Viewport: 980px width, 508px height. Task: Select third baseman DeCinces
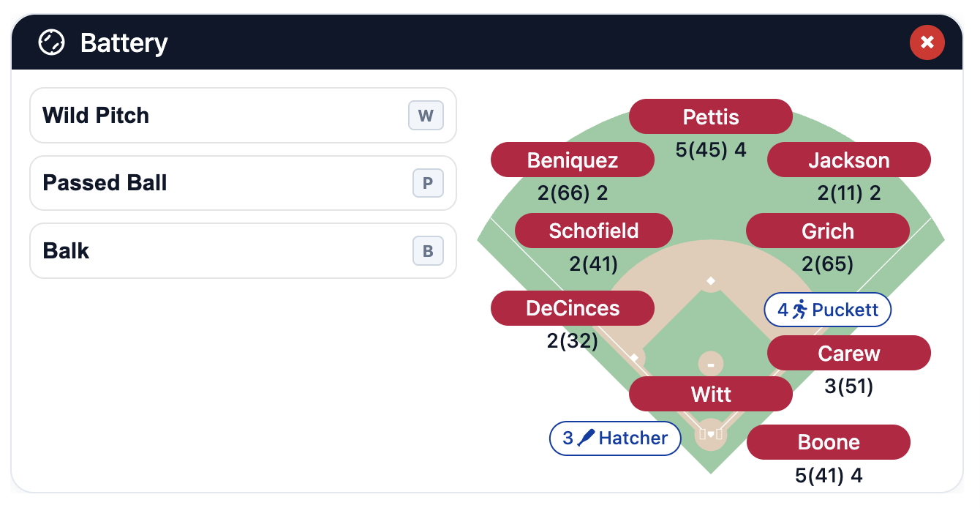[x=572, y=308]
